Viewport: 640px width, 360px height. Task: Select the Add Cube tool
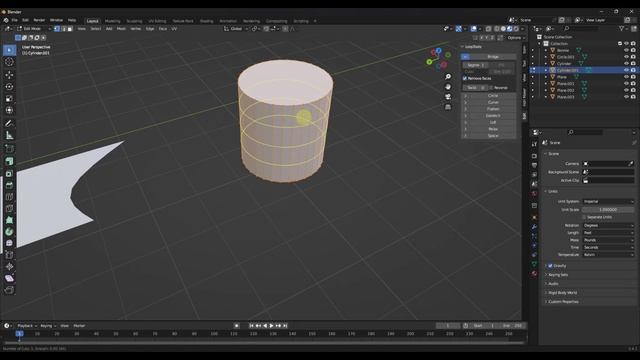pyautogui.click(x=9, y=148)
